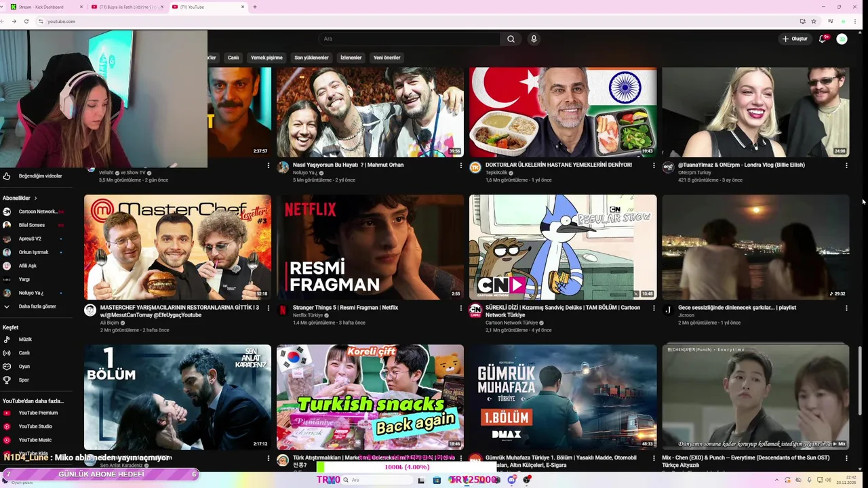Viewport: 868px width, 488px height.
Task: Select the Yemek pişirme filter chip
Action: [x=267, y=58]
